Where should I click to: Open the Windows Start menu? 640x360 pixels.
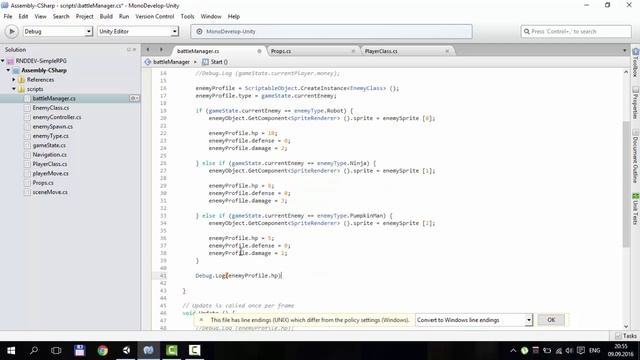click(11, 351)
